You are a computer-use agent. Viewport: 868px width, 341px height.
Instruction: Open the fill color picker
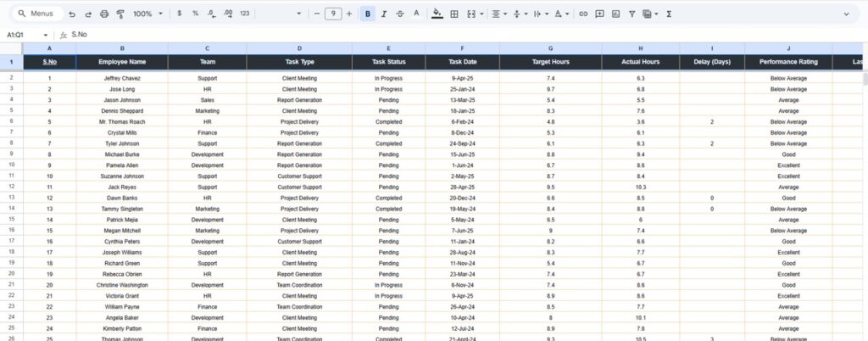click(x=437, y=14)
